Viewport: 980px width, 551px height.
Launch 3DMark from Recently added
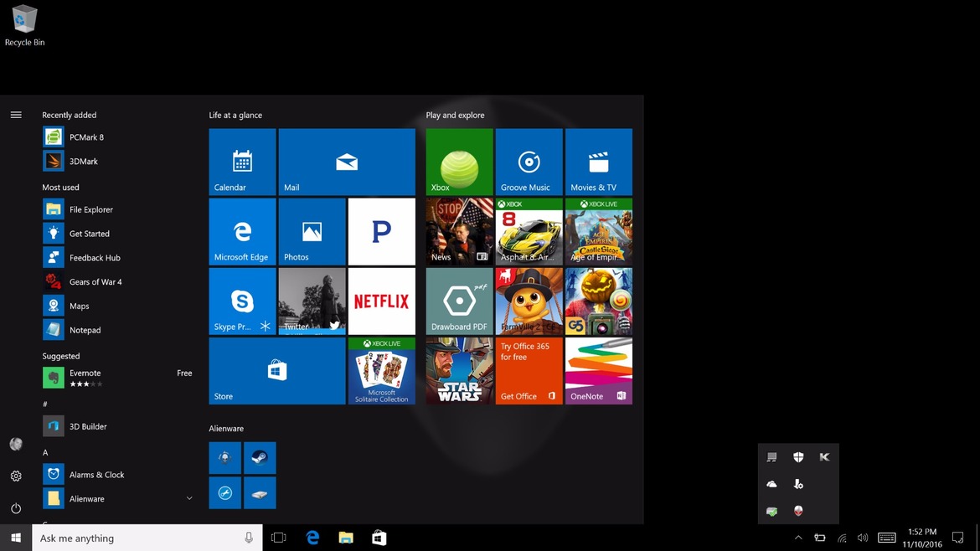point(119,161)
